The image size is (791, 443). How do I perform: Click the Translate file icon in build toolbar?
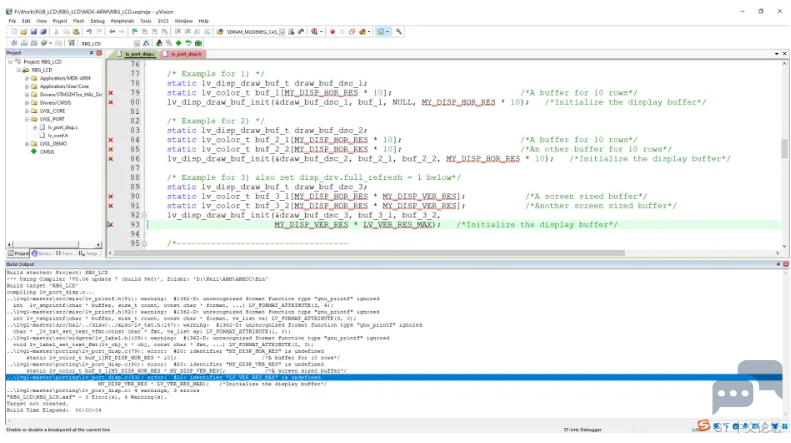[14, 43]
